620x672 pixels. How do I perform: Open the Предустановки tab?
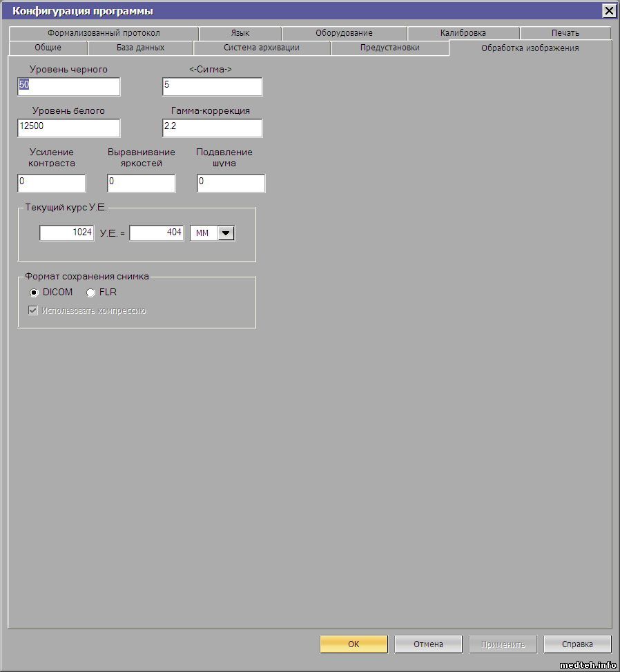pos(389,48)
